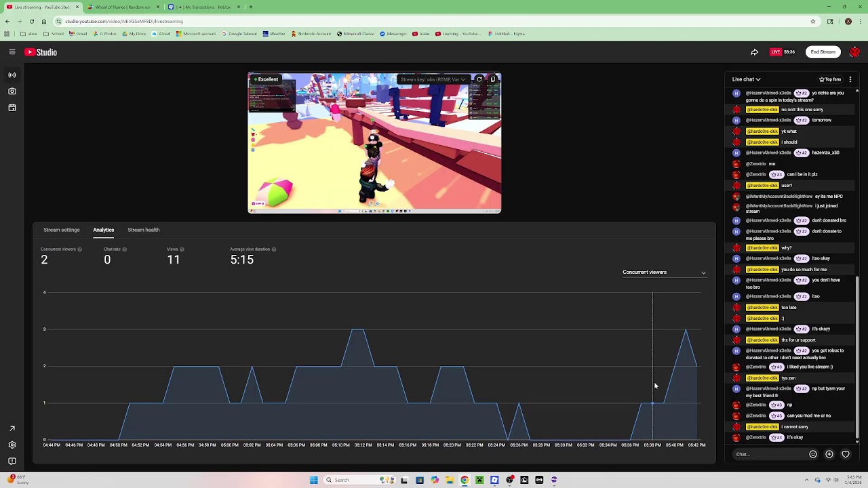Click the heart reaction icon in chat

pyautogui.click(x=846, y=454)
